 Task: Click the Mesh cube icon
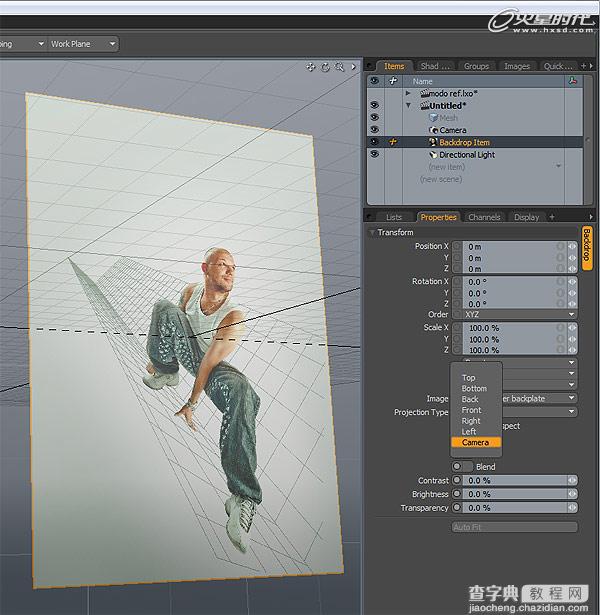tap(433, 118)
